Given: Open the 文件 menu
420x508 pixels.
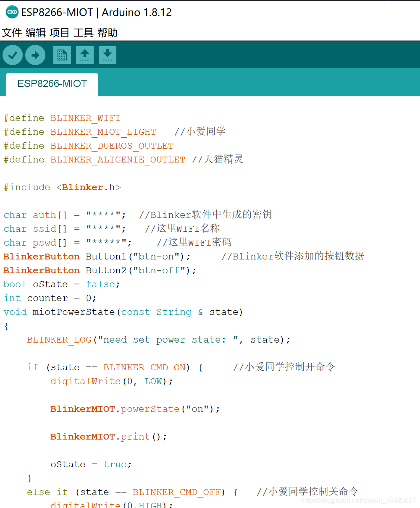Looking at the screenshot, I should tap(12, 33).
